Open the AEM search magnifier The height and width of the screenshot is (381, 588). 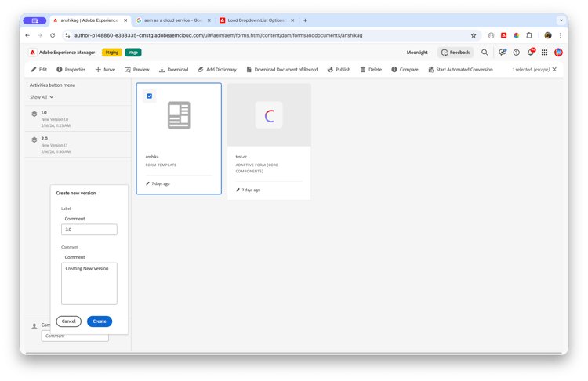[485, 53]
